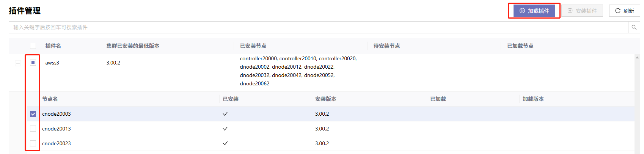Click the 已加载节点 column header
Screen dimensions: 644x154
pyautogui.click(x=520, y=46)
